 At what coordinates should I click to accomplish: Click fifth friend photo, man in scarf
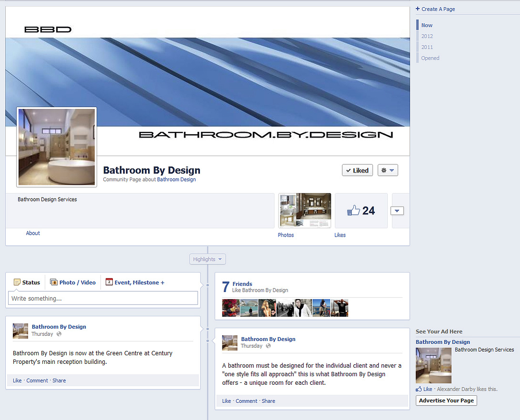(x=303, y=308)
